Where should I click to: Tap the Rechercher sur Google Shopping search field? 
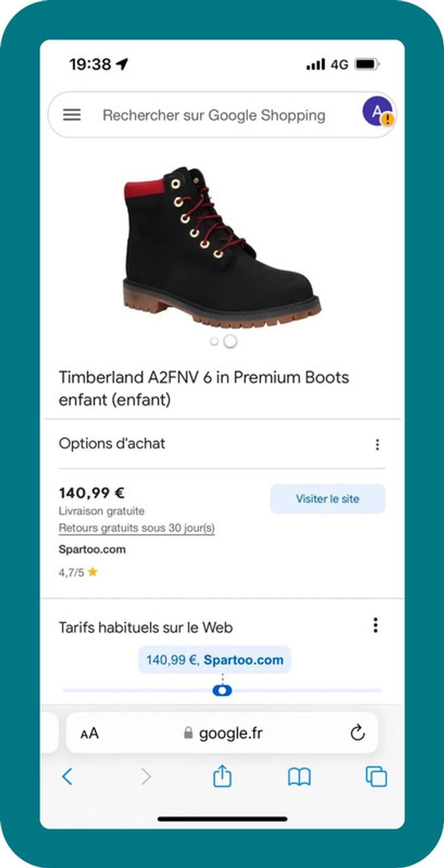pos(214,115)
